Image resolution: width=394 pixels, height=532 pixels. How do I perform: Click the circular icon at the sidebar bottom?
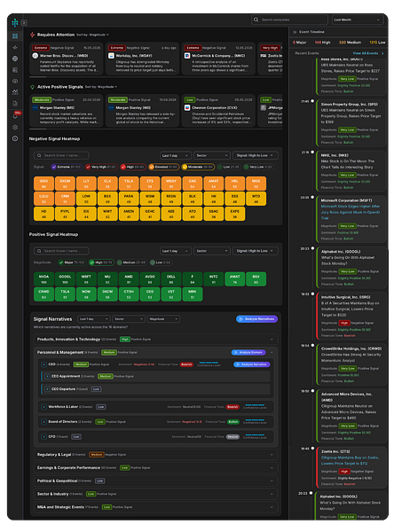tap(15, 138)
